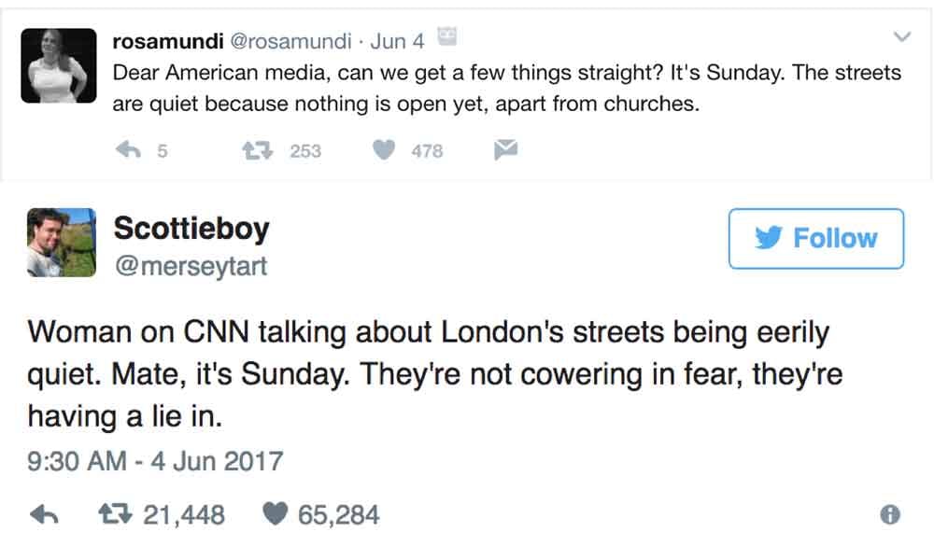Retweet Scottieboy's tweet with 21,448 retweets
The image size is (934, 560).
tap(116, 514)
